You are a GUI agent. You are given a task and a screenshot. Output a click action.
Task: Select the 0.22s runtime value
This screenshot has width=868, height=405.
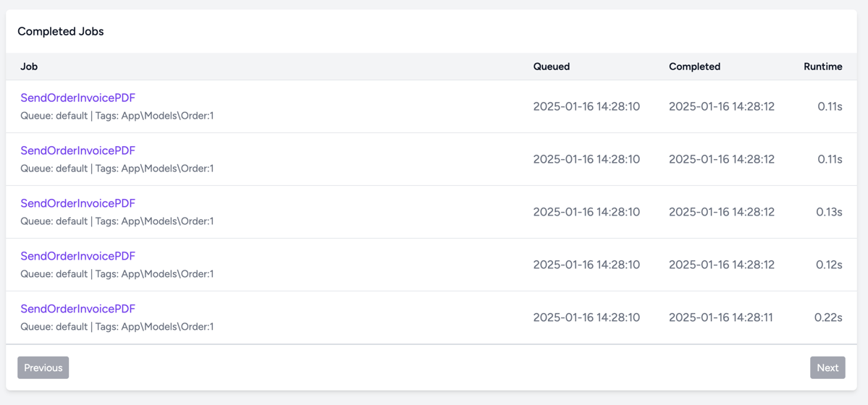click(829, 317)
